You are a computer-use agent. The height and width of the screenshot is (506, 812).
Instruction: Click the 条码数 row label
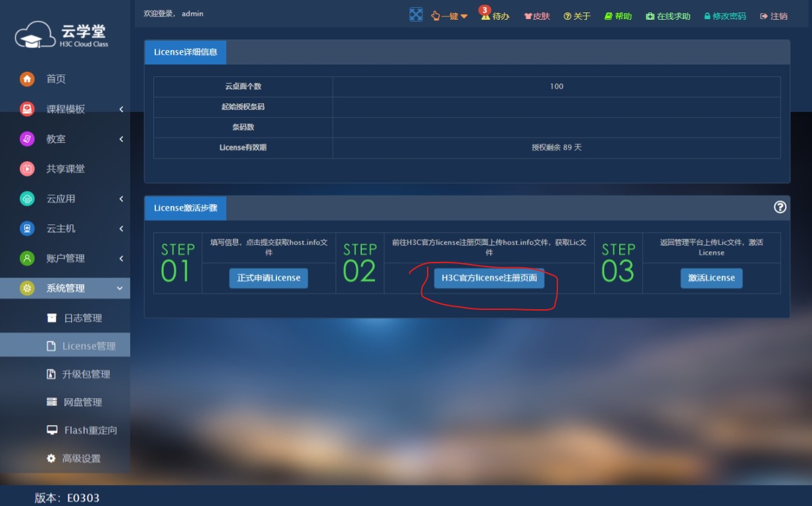click(243, 127)
